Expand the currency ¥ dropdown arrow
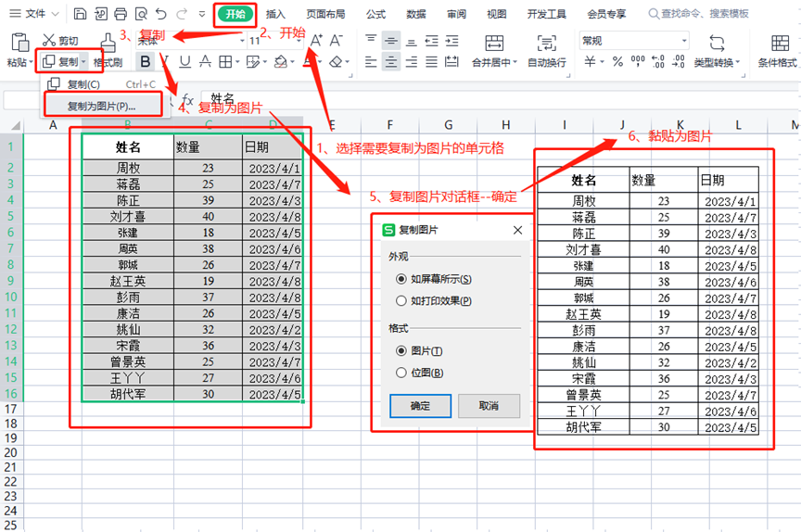 point(603,62)
